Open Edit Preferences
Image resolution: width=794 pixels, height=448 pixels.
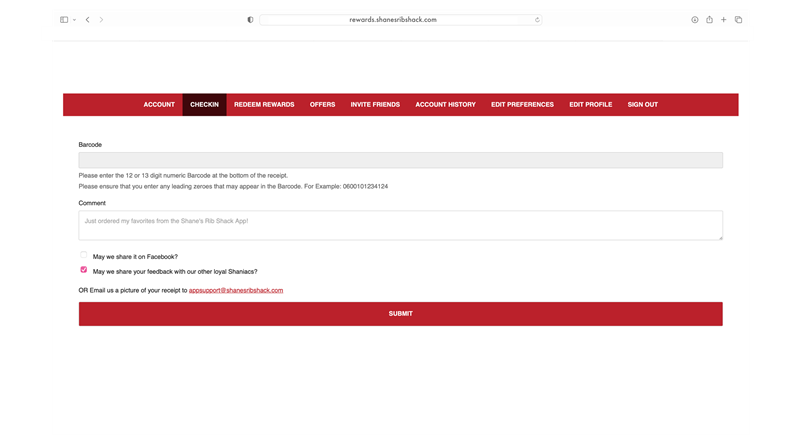[523, 105]
